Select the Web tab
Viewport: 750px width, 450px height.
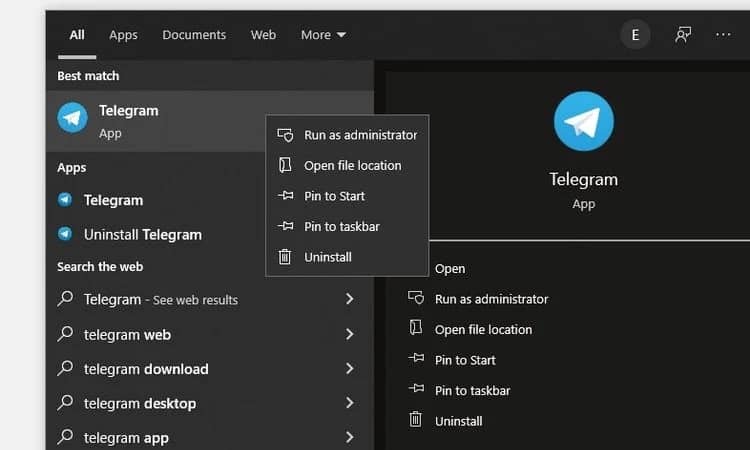[x=263, y=35]
